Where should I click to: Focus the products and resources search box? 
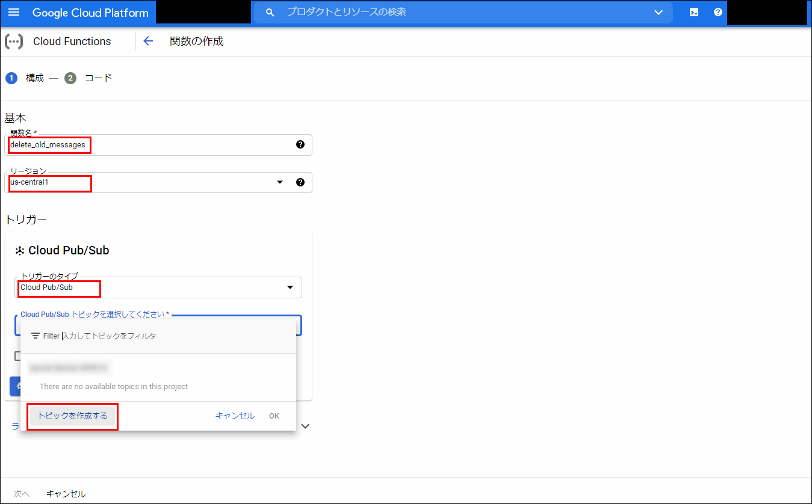pyautogui.click(x=463, y=12)
